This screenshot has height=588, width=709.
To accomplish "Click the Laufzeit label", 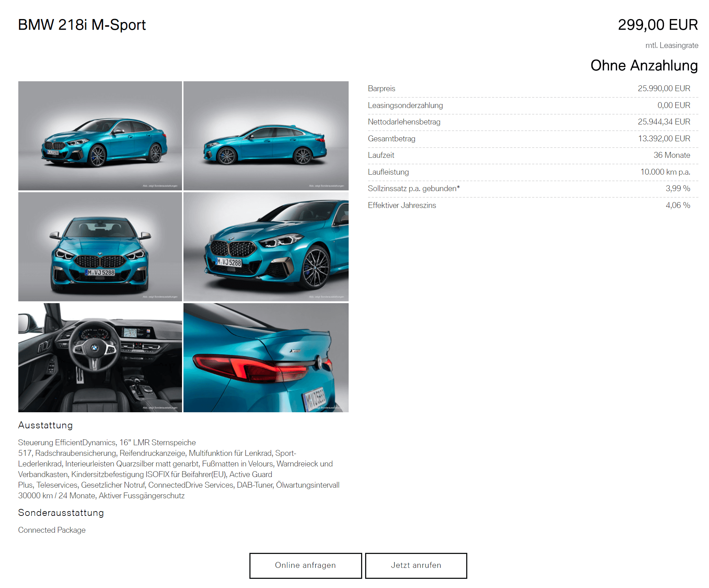I will tap(381, 155).
